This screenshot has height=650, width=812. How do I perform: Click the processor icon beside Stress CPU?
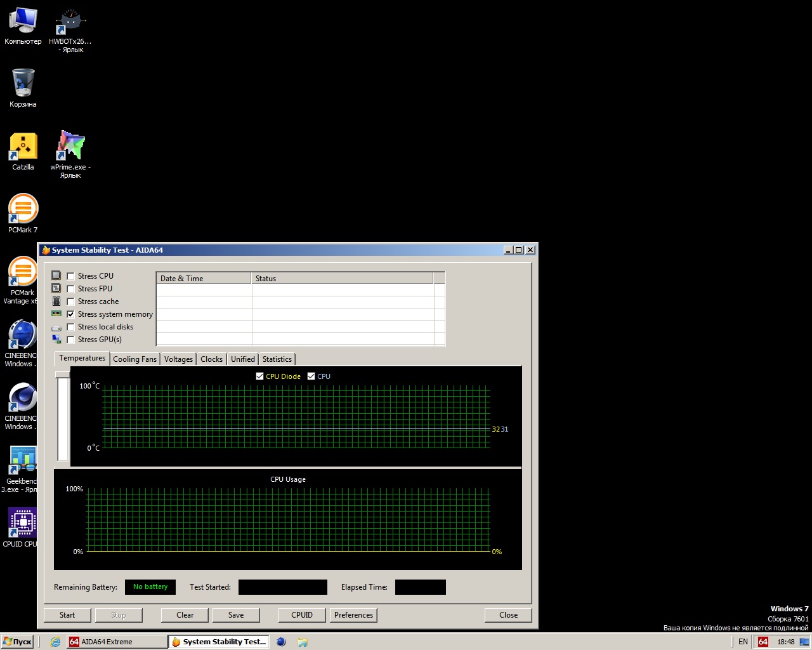(56, 275)
